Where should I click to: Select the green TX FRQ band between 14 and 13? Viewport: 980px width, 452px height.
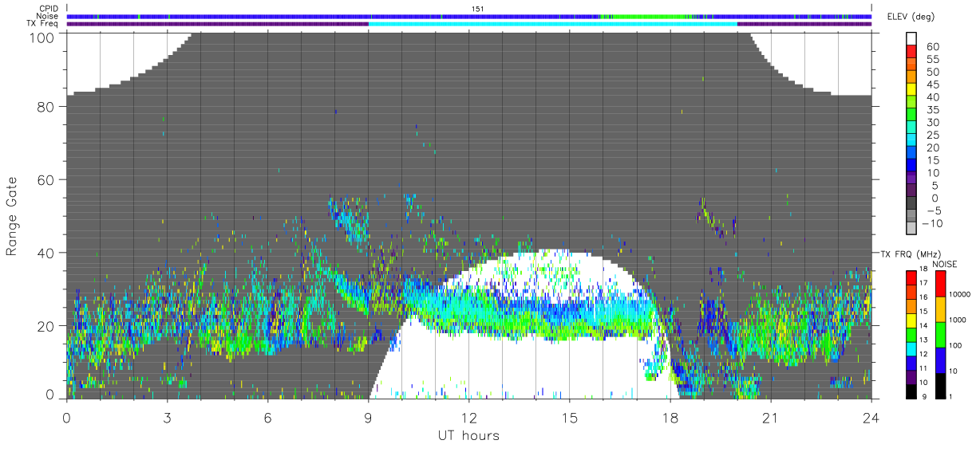pyautogui.click(x=911, y=334)
